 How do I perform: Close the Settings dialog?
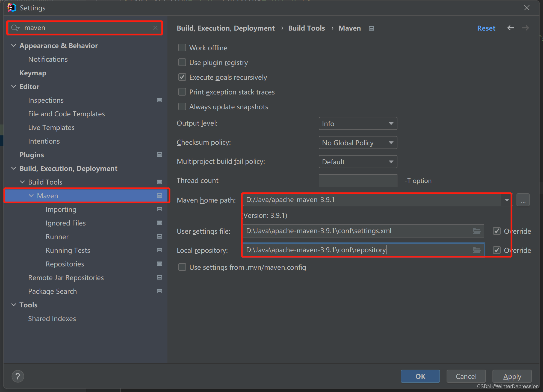point(527,8)
